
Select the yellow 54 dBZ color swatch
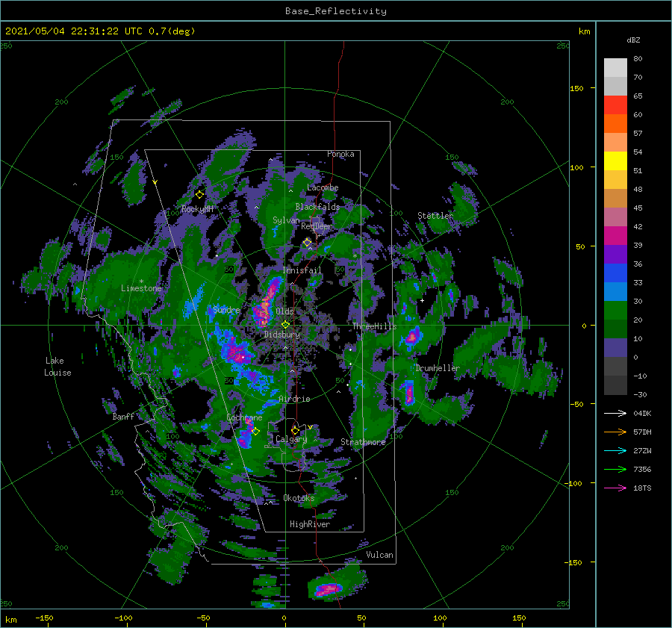(615, 161)
